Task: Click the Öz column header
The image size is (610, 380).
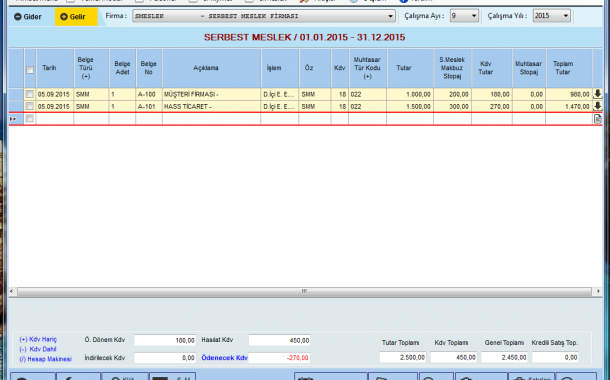Action: point(315,68)
